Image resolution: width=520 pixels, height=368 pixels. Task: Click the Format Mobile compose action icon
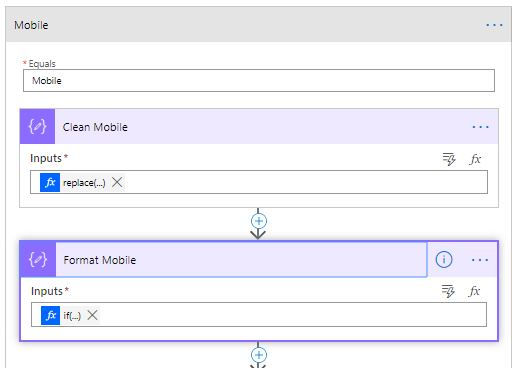coord(38,259)
